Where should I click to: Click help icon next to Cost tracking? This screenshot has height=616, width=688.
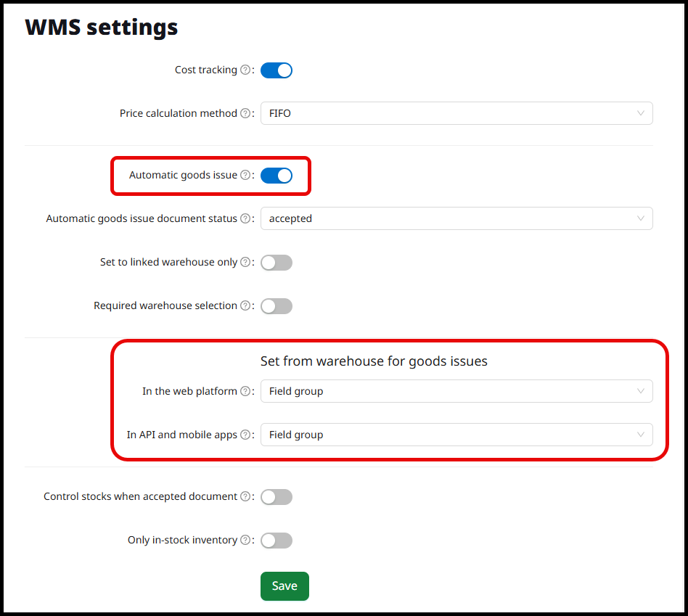[245, 70]
